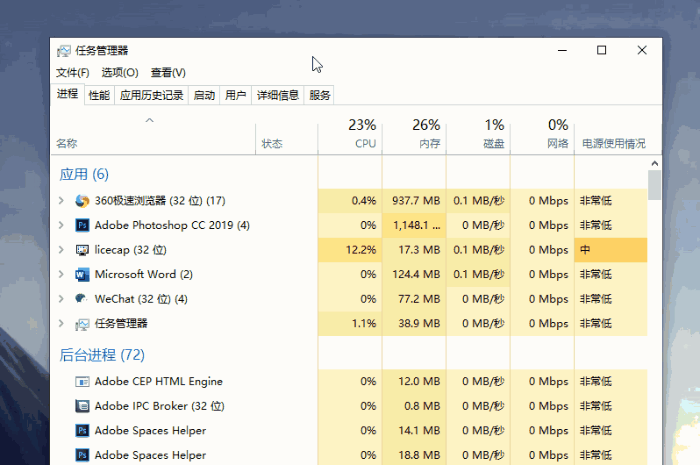Expand the WeChat process group

[61, 299]
